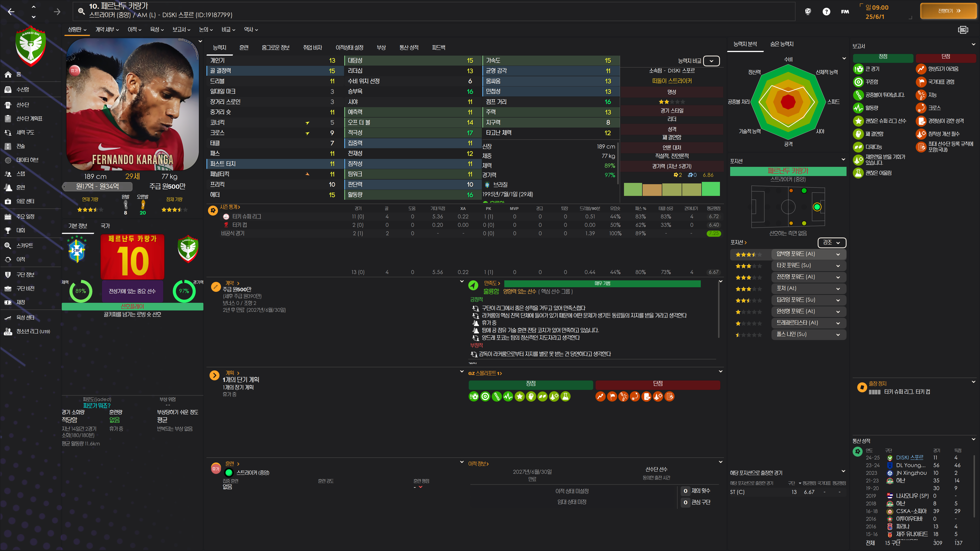Switch to 국가 info toggle tab
Image resolution: width=980 pixels, height=551 pixels.
click(105, 226)
